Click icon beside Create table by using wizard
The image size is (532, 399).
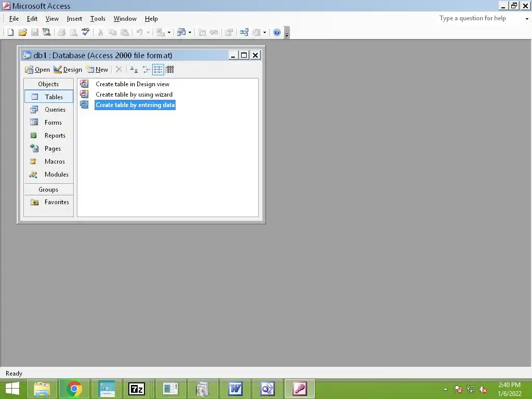[84, 94]
